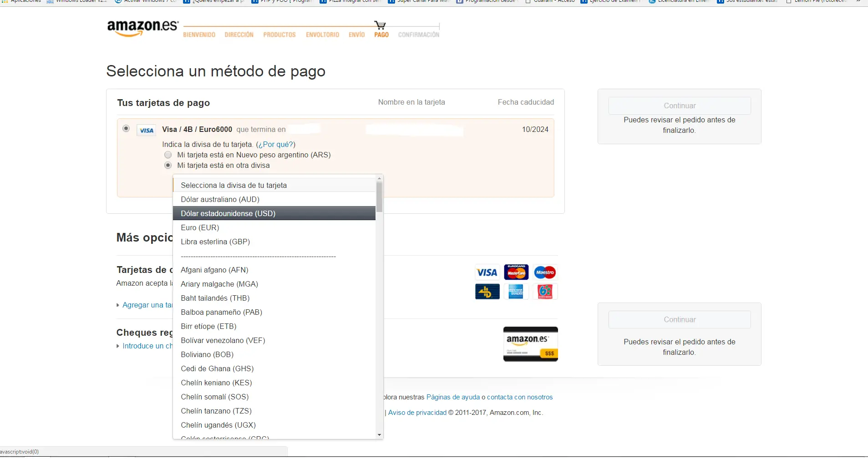Select Baht tailandés (THB) currency
Image resolution: width=868 pixels, height=459 pixels.
coord(274,298)
